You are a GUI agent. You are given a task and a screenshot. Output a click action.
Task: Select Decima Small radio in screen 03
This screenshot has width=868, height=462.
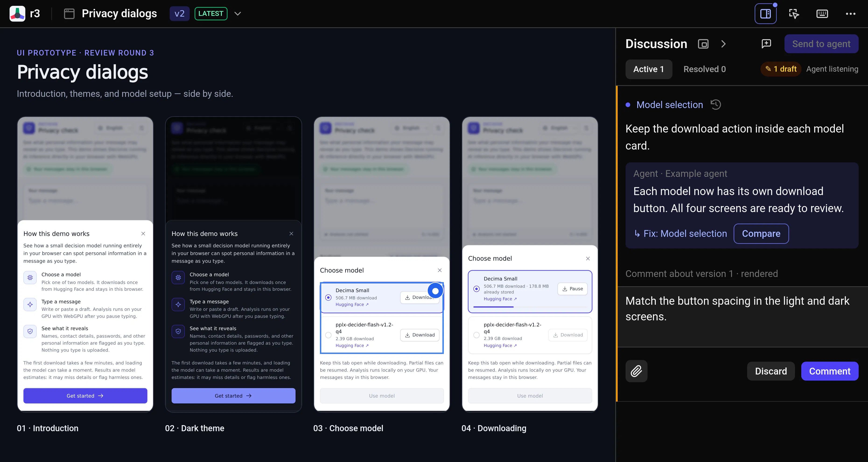[328, 297]
